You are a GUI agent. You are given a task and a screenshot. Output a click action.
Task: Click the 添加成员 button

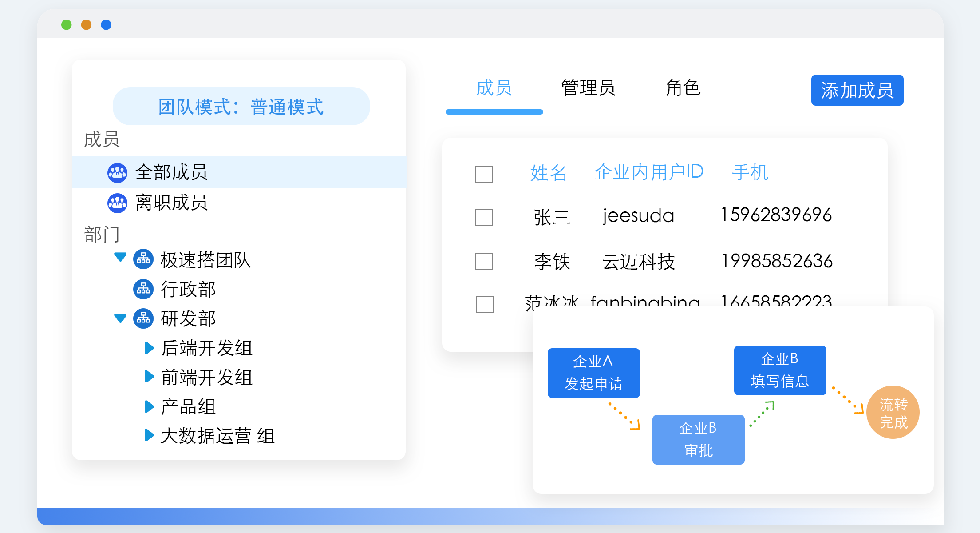coord(857,90)
